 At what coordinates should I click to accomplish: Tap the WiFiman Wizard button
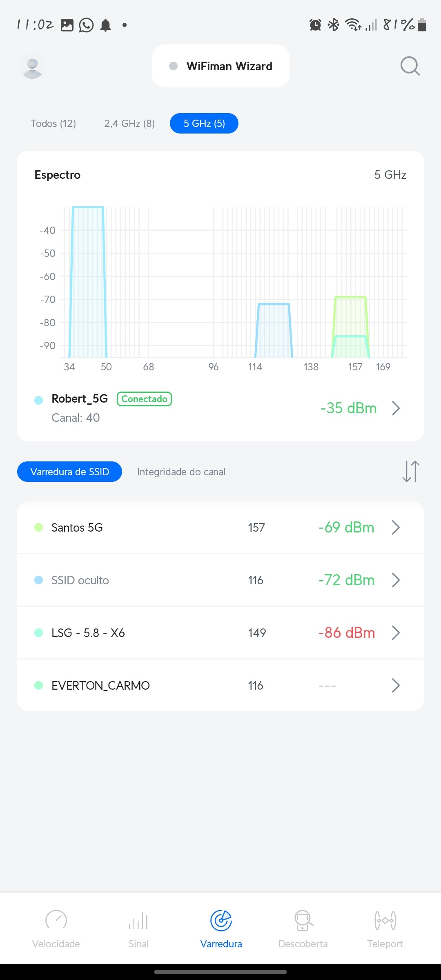point(220,66)
